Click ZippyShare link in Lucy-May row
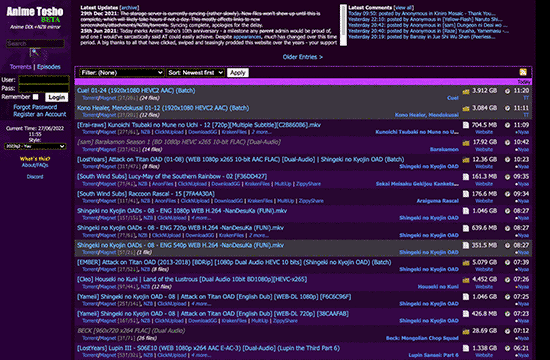The height and width of the screenshot is (360, 550). pyautogui.click(x=308, y=184)
